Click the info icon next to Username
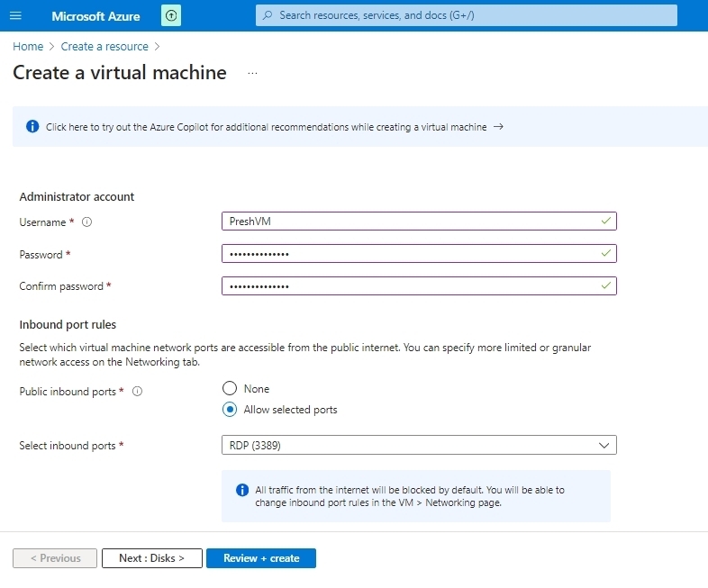 (87, 222)
